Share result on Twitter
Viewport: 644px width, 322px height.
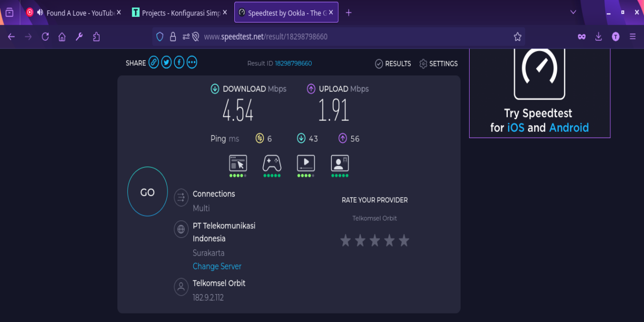[x=166, y=62]
